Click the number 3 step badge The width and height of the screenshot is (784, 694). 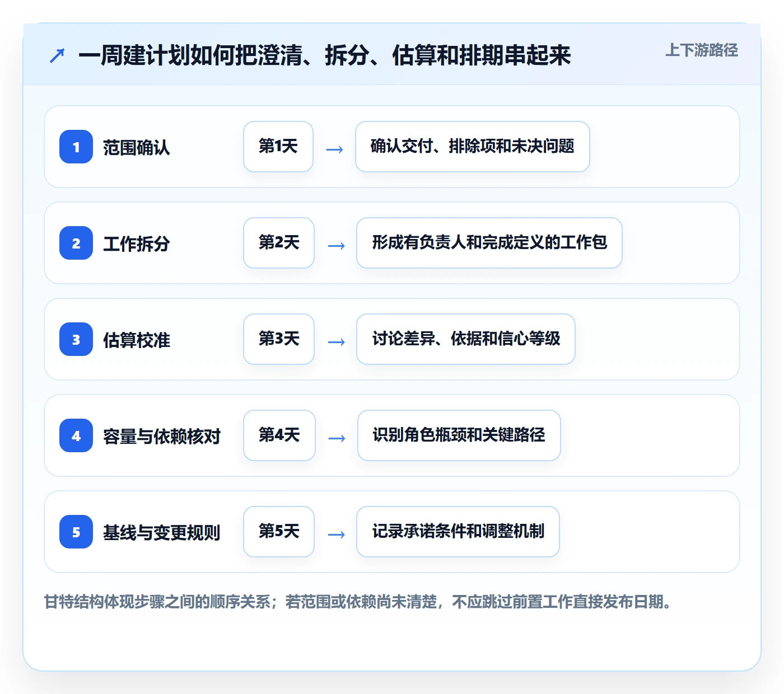pos(76,339)
